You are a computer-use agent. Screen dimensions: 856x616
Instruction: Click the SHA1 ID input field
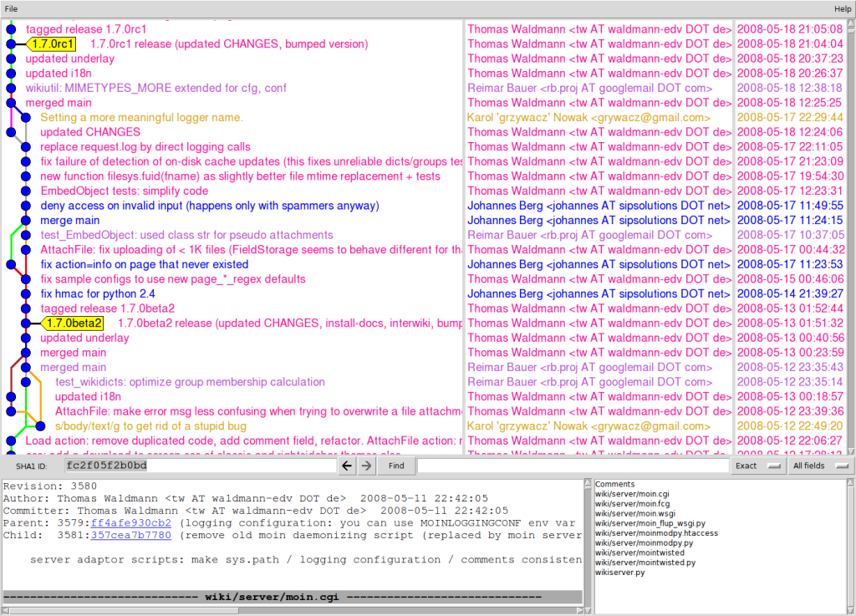201,466
